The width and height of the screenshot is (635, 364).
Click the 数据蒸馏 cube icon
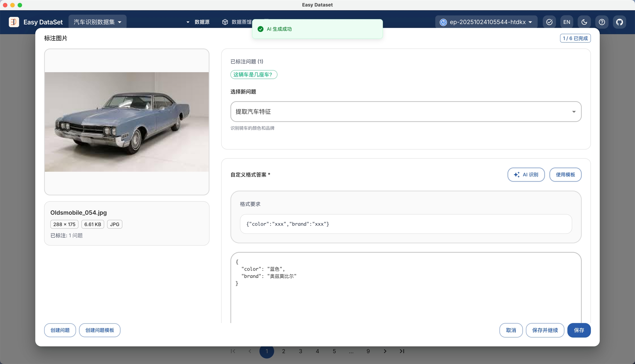pyautogui.click(x=225, y=22)
